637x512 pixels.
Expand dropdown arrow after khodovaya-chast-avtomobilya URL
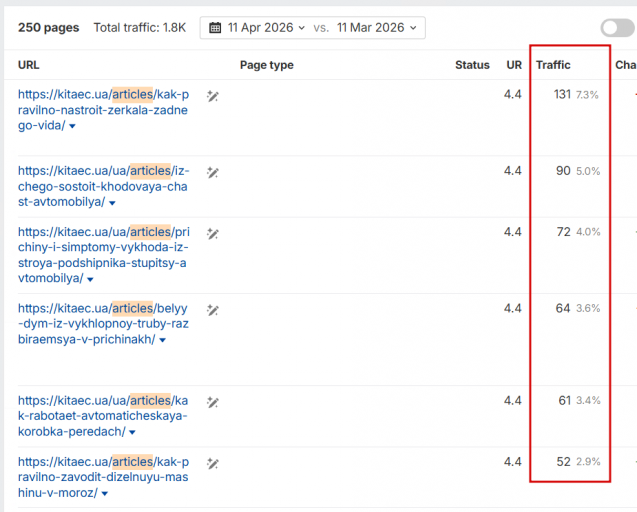(112, 203)
